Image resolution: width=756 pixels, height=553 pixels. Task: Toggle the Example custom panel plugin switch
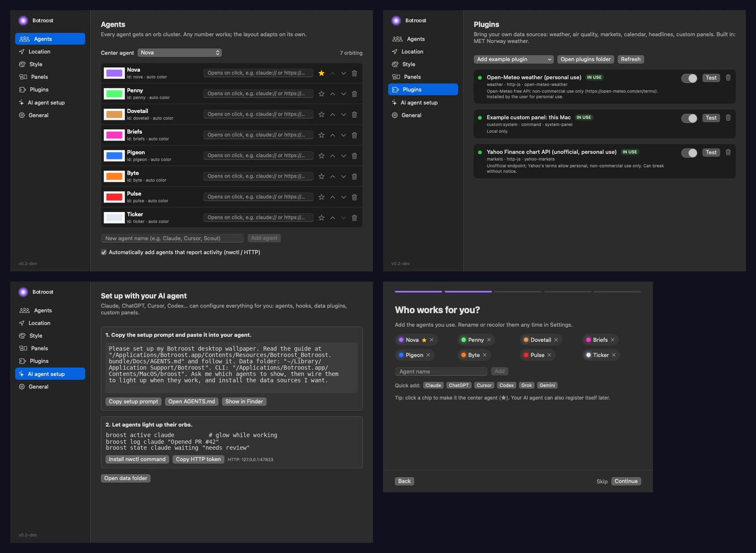point(689,118)
